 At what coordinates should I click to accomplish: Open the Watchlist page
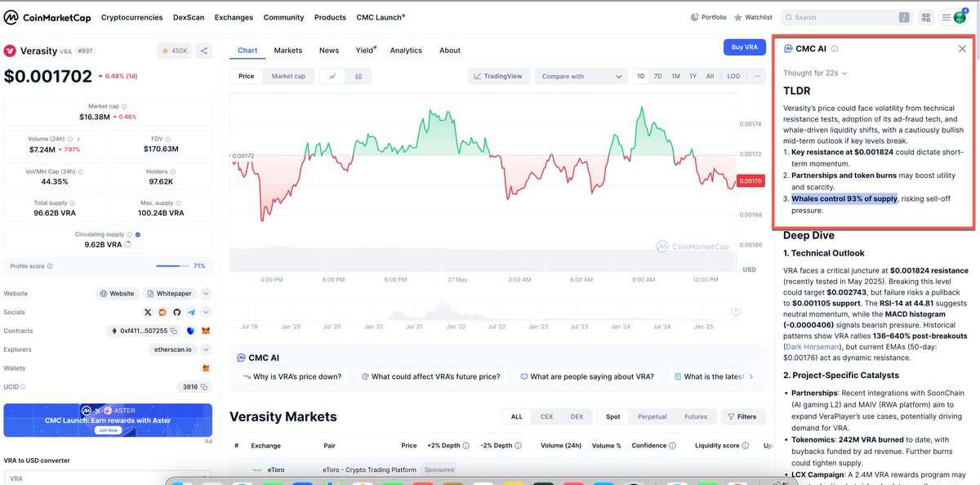(x=752, y=16)
